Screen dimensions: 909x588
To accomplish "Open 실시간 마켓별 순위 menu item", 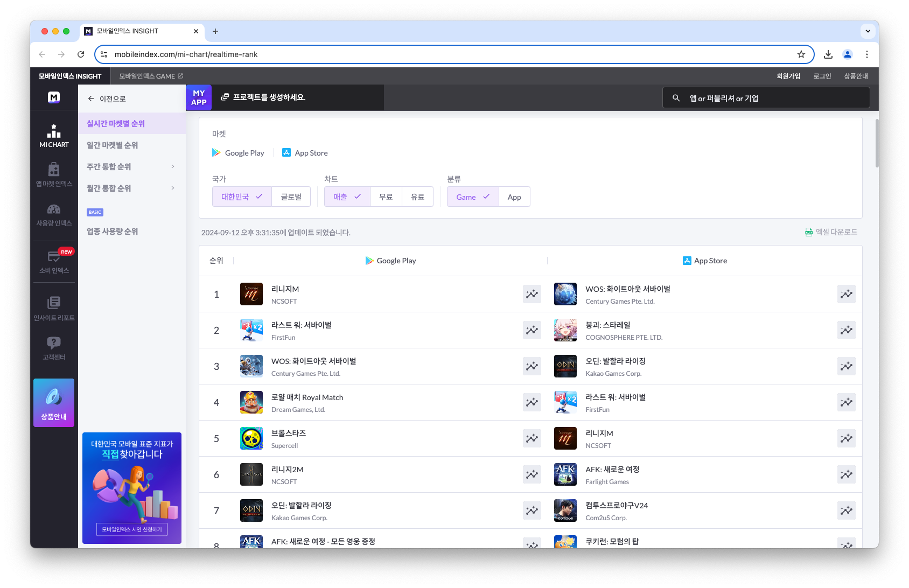I will coord(132,123).
